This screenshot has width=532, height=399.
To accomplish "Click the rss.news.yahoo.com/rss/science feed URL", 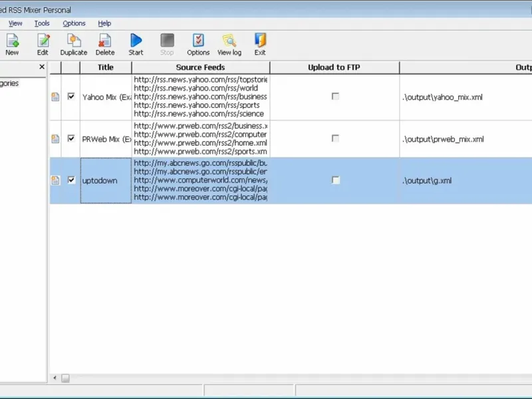I will [198, 114].
